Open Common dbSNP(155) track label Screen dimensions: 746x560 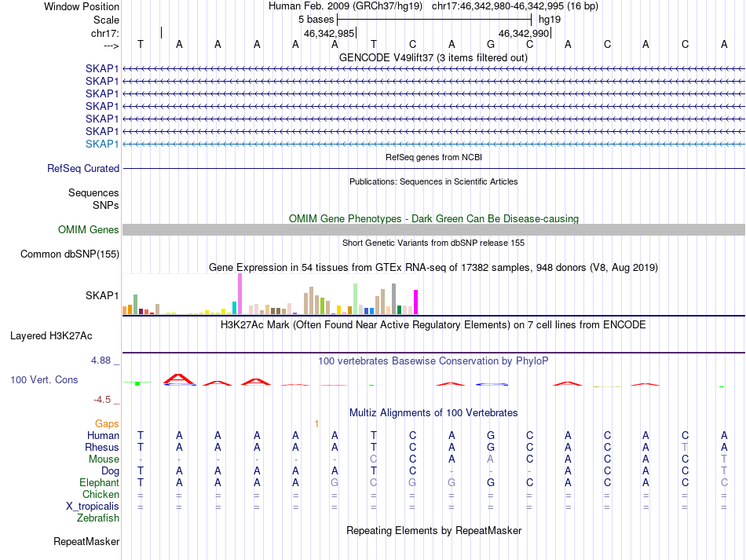point(70,254)
